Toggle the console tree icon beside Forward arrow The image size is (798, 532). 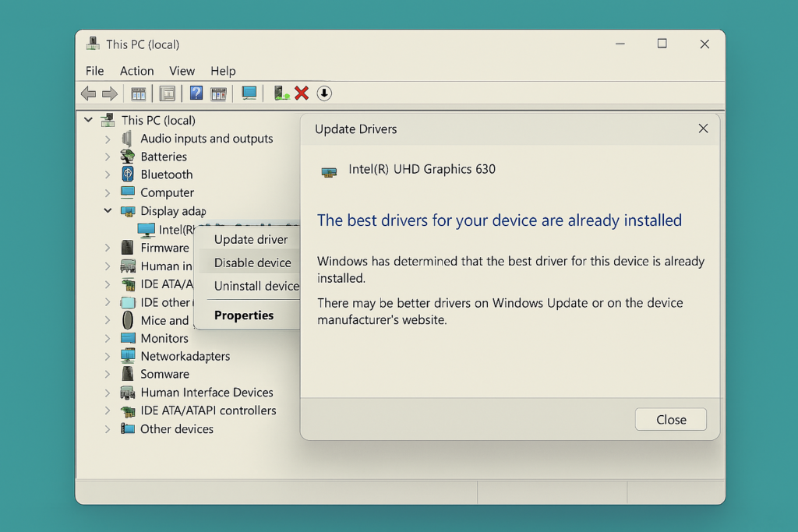coord(138,93)
